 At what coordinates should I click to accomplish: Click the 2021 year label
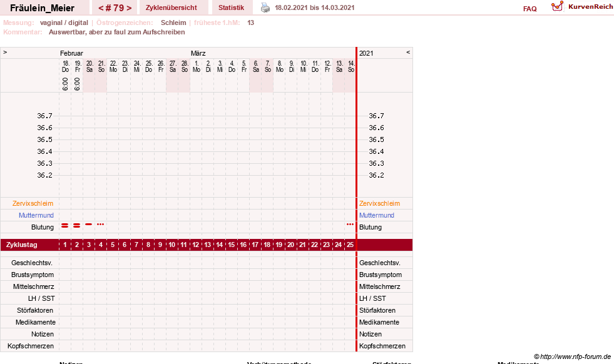(x=366, y=53)
